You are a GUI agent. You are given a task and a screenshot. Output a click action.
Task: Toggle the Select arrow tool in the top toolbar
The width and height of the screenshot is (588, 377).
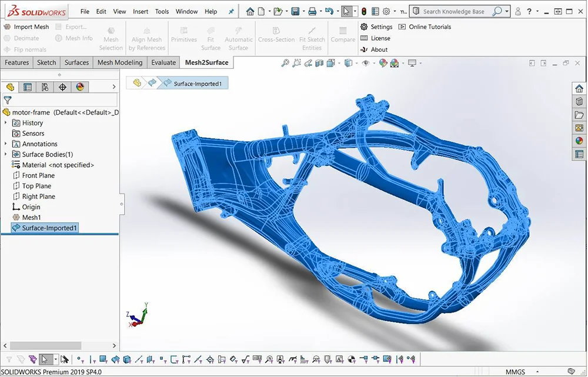click(346, 11)
